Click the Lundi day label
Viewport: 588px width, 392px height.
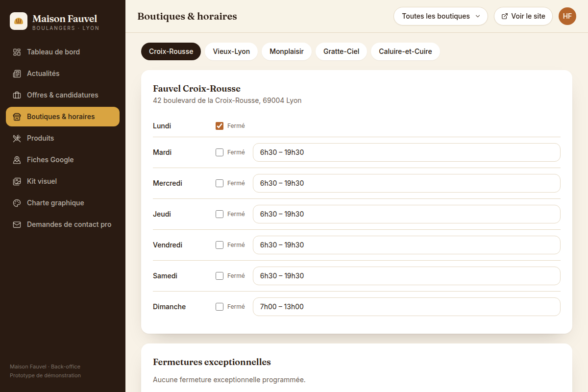[162, 126]
